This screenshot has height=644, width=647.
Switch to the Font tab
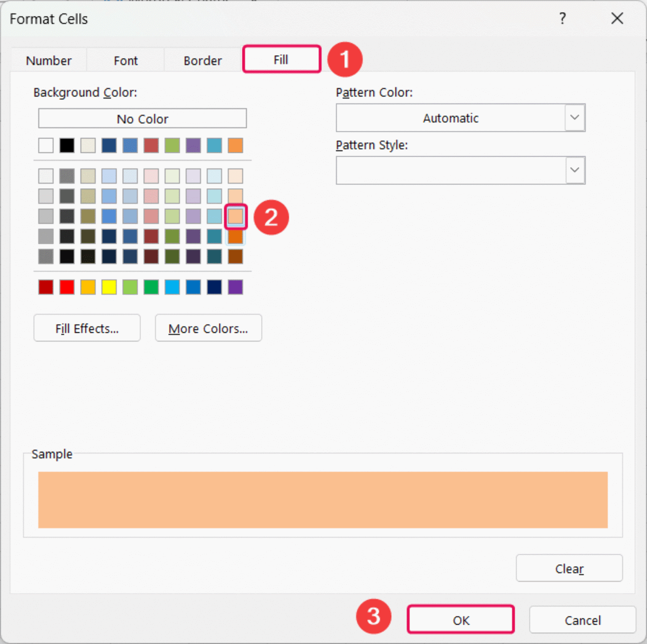[125, 60]
